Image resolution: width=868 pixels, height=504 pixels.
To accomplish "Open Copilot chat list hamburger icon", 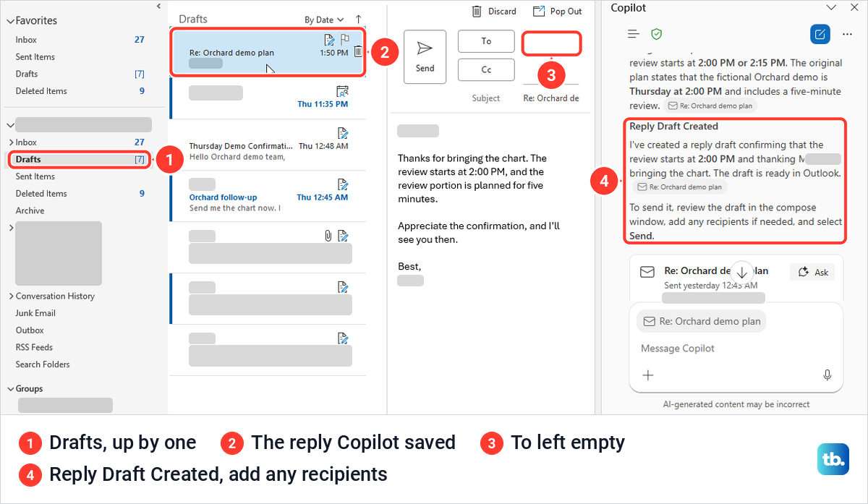I will (634, 34).
